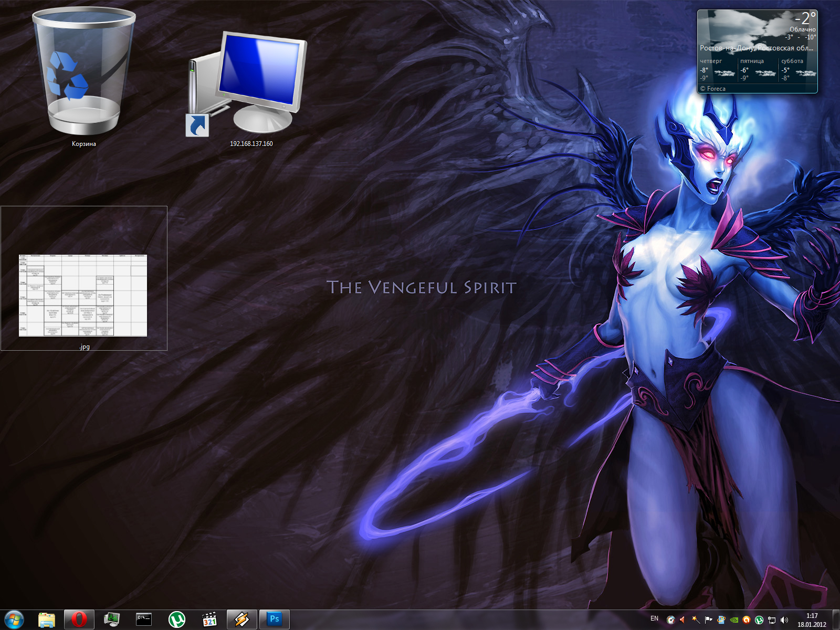Open the network connection tray icon
The width and height of the screenshot is (840, 630).
(772, 620)
